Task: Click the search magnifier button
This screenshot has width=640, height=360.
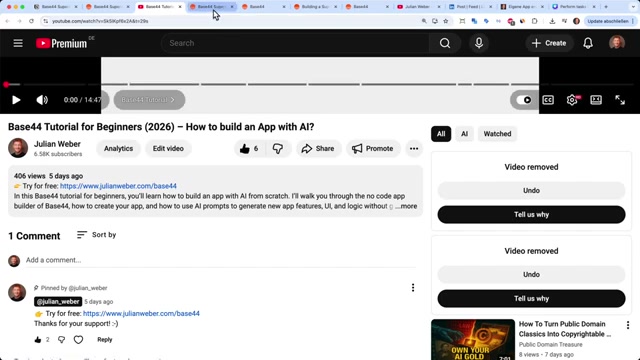Action: coord(445,43)
